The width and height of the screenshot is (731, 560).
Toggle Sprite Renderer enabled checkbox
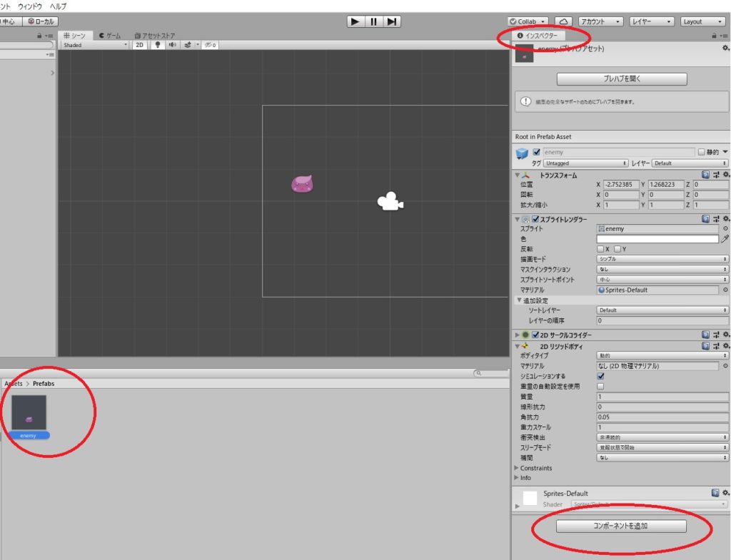click(535, 218)
